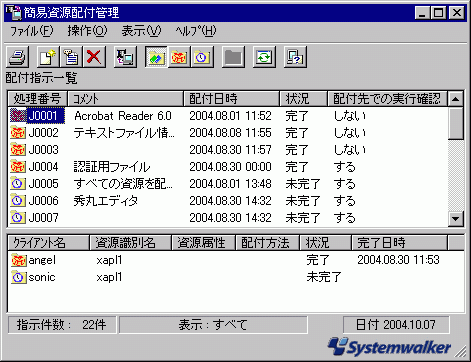
Task: Select the J0004 row stamp icon
Action: (18, 167)
